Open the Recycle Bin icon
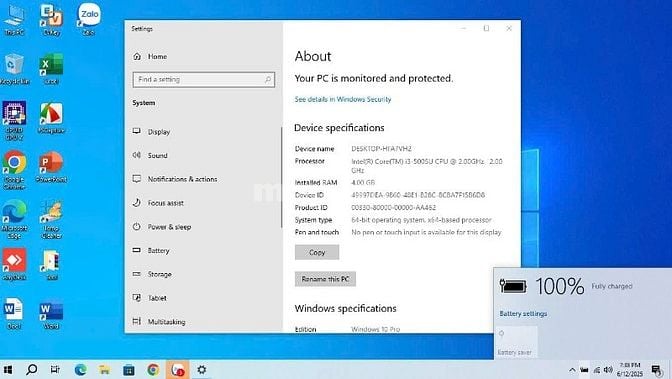 point(14,69)
